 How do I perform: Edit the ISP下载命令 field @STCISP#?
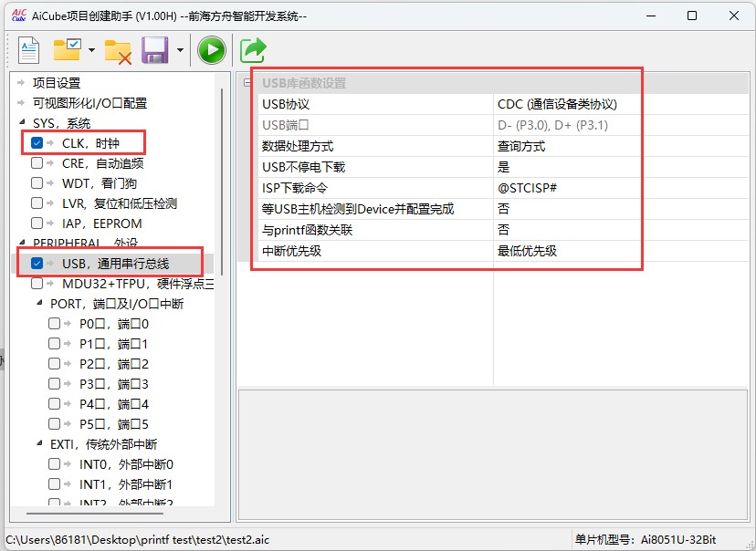coord(527,188)
